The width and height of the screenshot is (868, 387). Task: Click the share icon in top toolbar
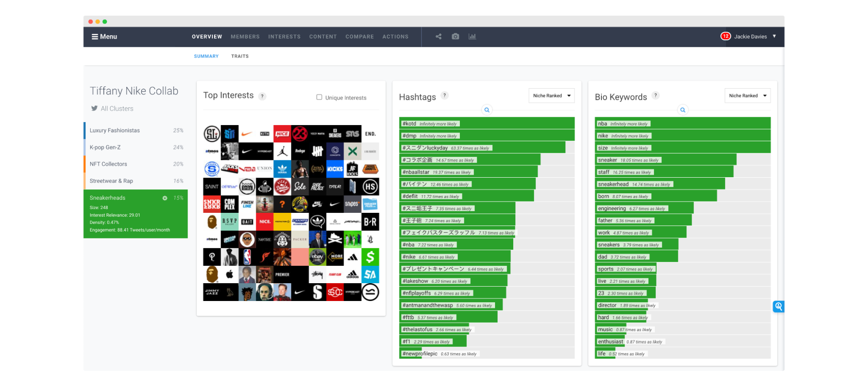(439, 36)
